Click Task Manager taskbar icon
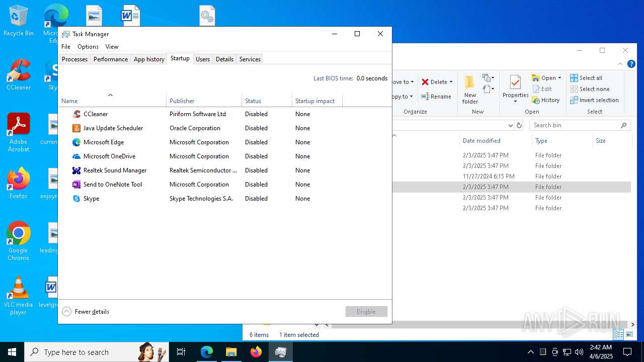The height and width of the screenshot is (362, 644). point(281,352)
